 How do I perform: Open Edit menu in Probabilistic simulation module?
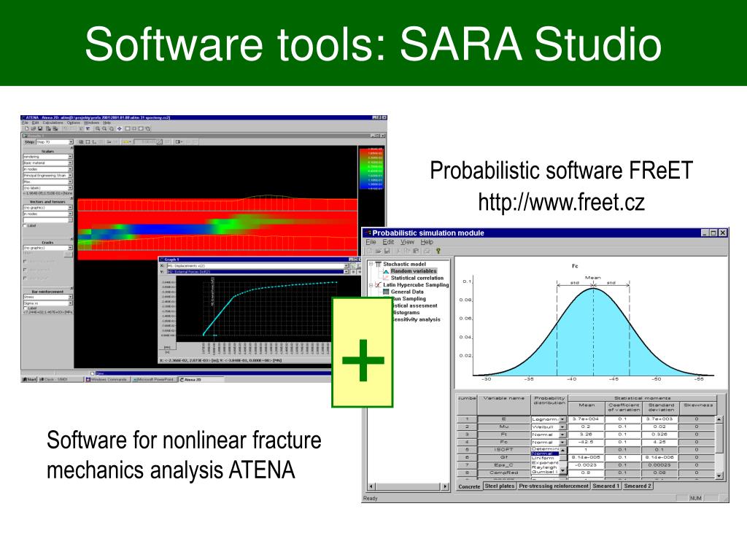[x=388, y=242]
